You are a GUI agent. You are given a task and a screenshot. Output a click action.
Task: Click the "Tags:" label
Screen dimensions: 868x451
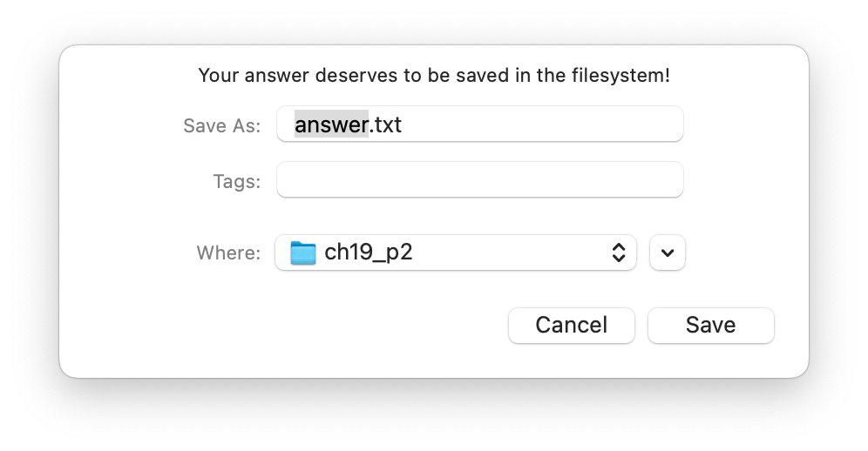237,181
